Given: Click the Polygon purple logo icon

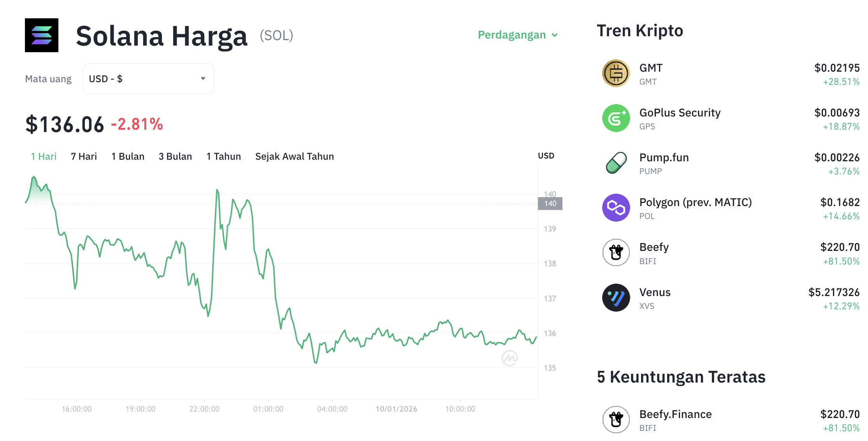Looking at the screenshot, I should click(x=616, y=208).
